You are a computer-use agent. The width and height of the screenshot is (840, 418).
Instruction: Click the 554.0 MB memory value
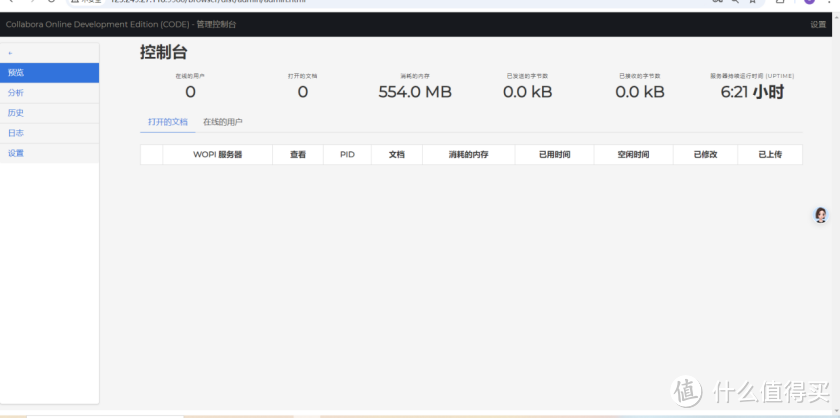(x=415, y=92)
